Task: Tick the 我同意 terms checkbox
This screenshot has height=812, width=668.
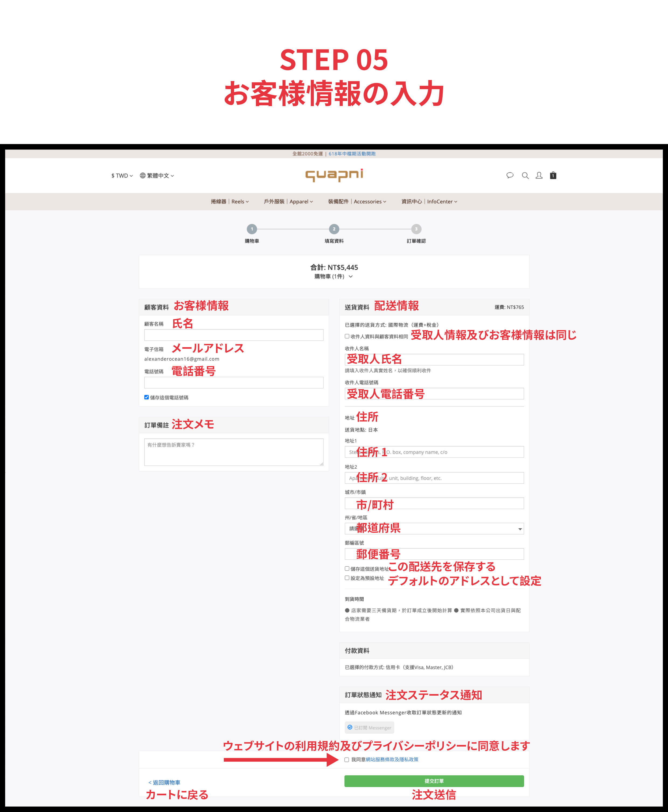Action: [x=347, y=760]
